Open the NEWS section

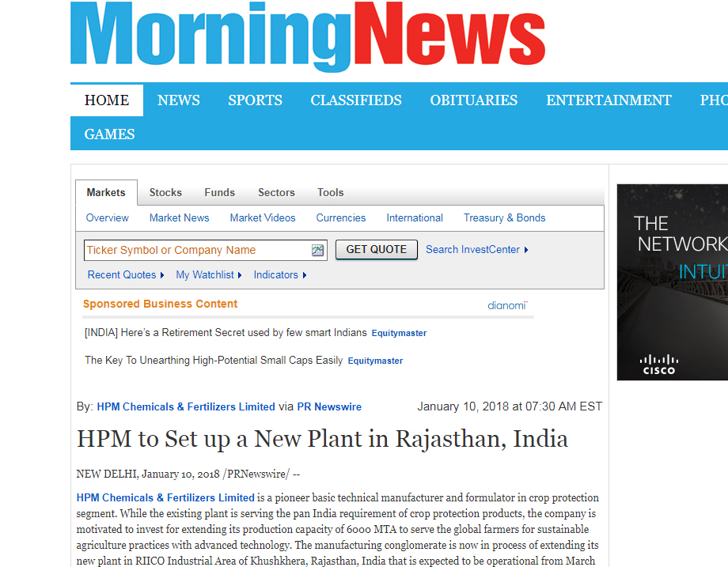(179, 100)
